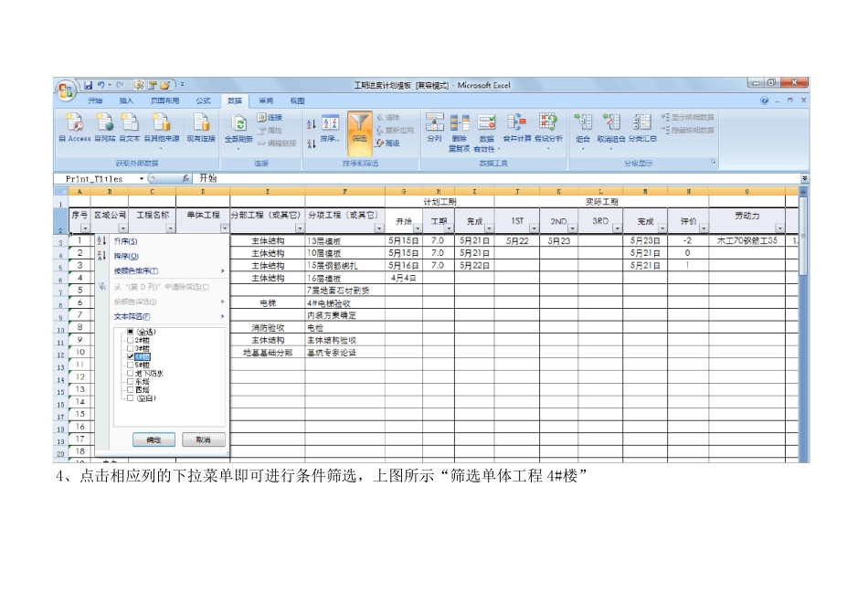
Task: Switch to the 公式 ribbon tab
Action: point(203,101)
